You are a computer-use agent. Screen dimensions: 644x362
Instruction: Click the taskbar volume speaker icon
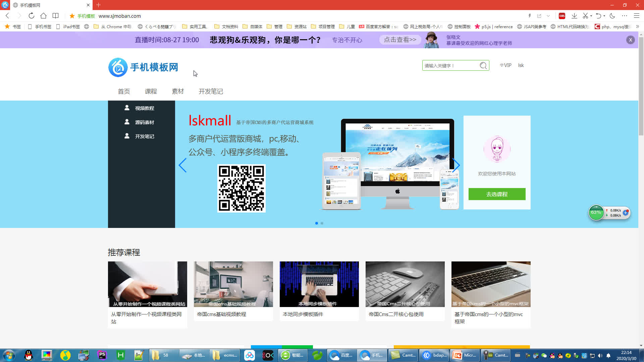click(600, 356)
